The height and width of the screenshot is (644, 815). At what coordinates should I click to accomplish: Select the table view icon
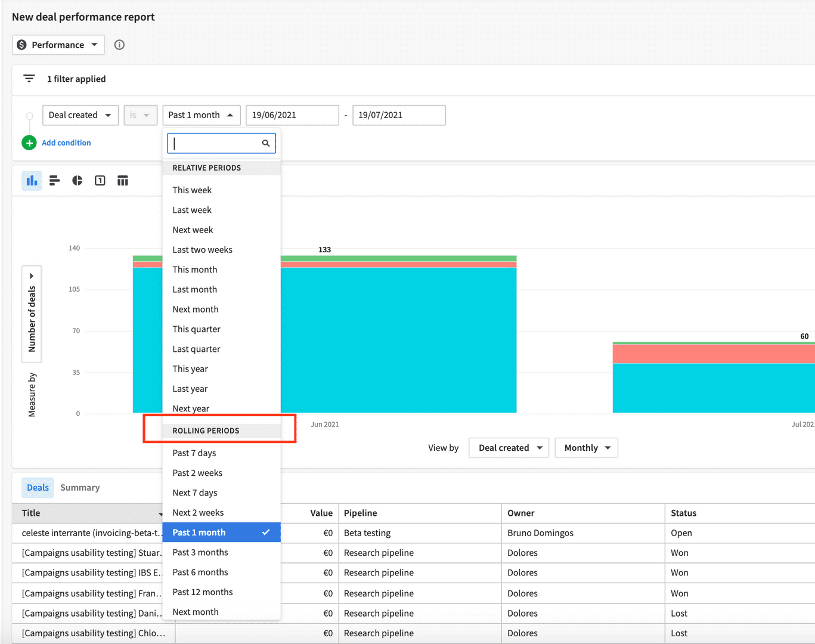(x=123, y=181)
